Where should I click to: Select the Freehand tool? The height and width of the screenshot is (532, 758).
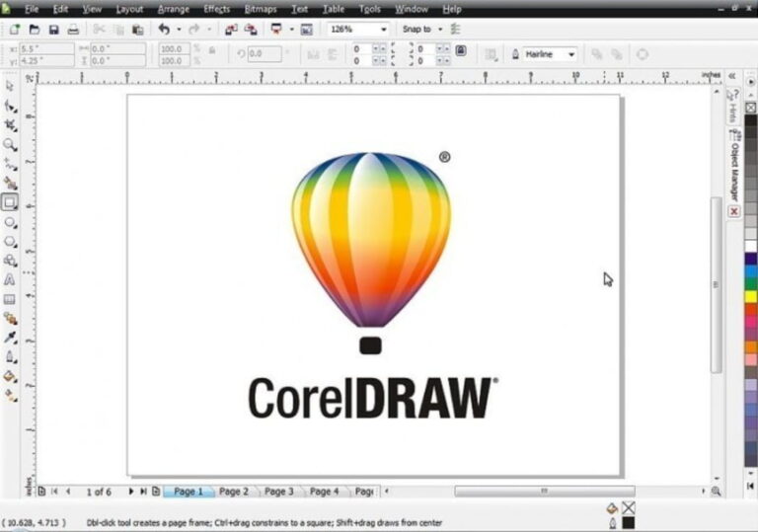[10, 165]
